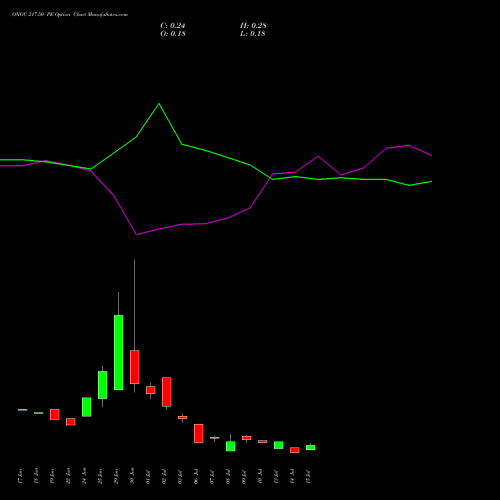500x500 pixels.
Task: Click the 15 Jul date label
Action: [308, 476]
